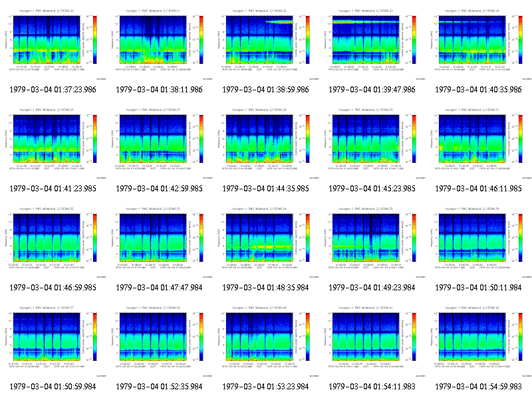532x396 pixels.
Task: Click the caption 1979-03-04 01:42:59.985
Action: (x=159, y=189)
